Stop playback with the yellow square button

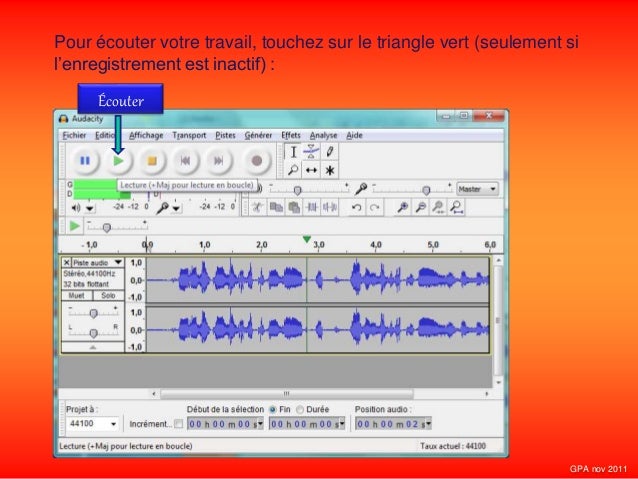coord(152,161)
